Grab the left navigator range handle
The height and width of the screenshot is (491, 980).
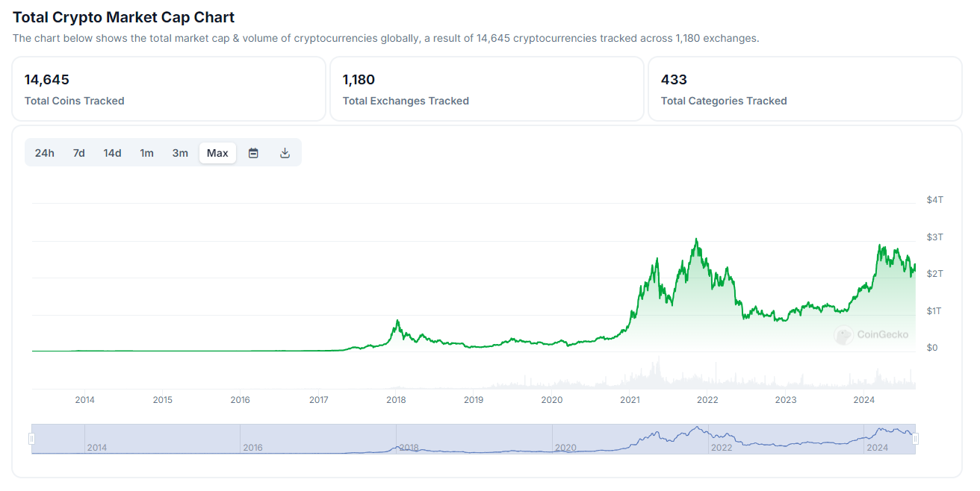click(31, 439)
